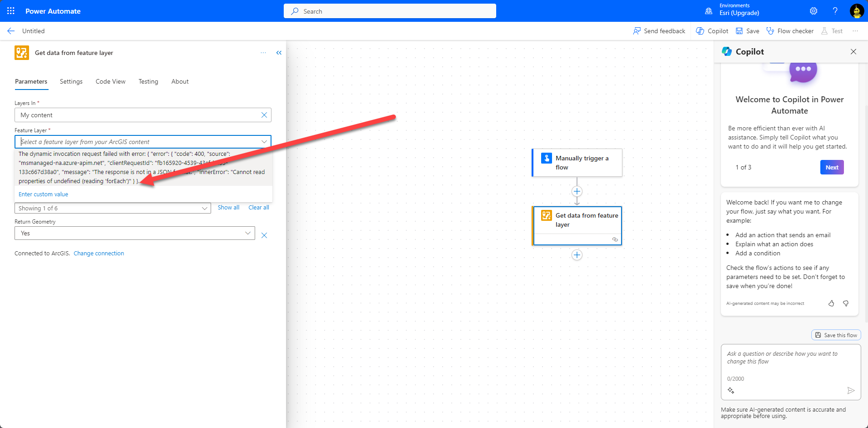The width and height of the screenshot is (868, 428).
Task: Clear the Layers In value
Action: [x=264, y=115]
